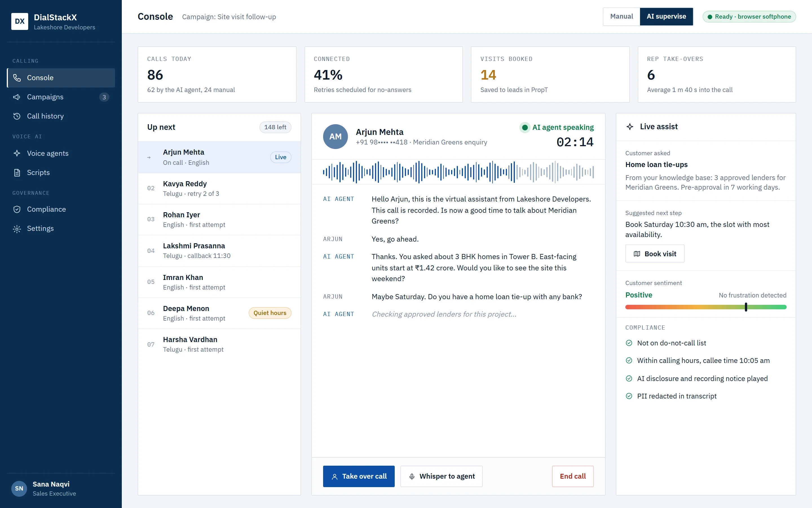Open Campaigns in the sidebar
Screen dimensions: 812x508
(61, 97)
